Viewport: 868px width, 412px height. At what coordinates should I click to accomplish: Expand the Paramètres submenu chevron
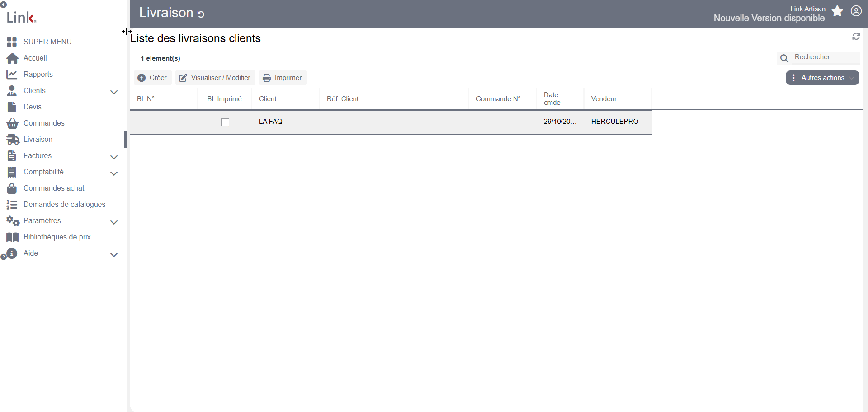coord(114,222)
